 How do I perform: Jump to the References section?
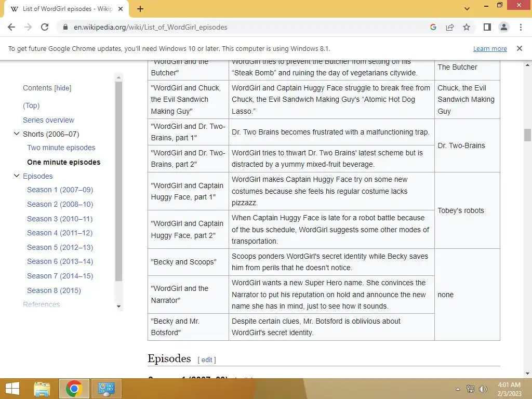pyautogui.click(x=42, y=304)
